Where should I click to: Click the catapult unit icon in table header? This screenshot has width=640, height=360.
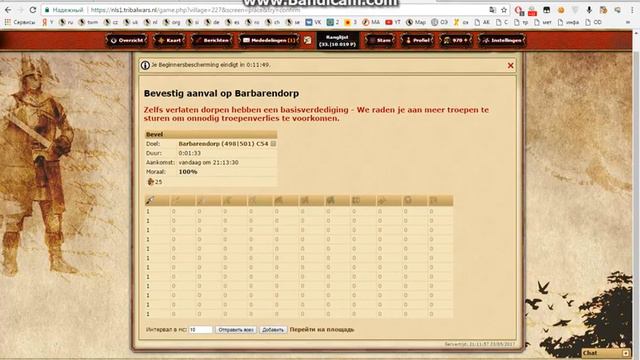(382, 200)
